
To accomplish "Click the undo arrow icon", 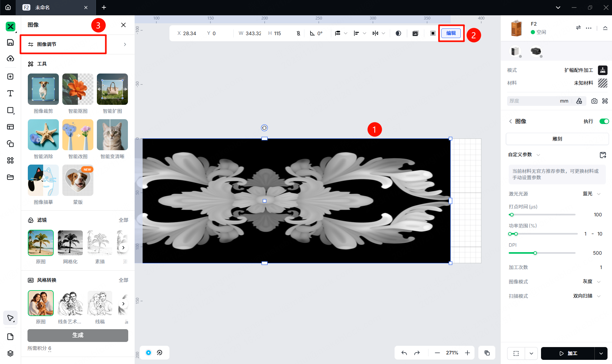I will click(x=404, y=353).
